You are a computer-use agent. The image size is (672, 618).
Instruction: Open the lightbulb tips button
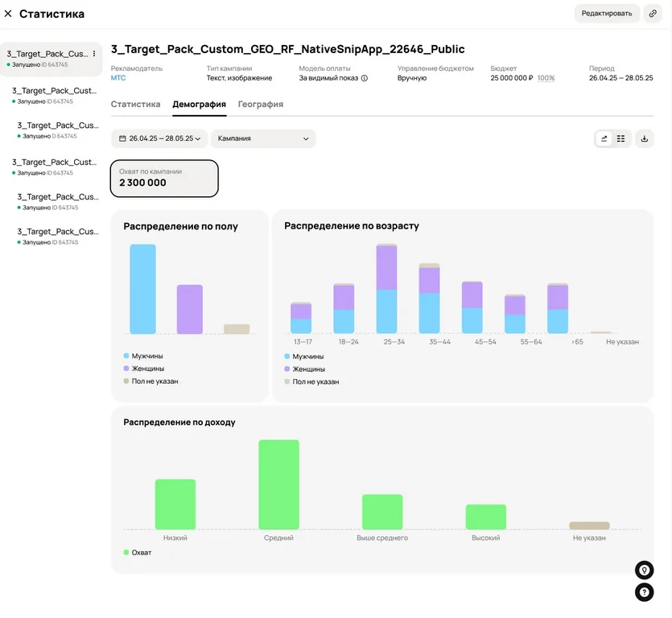[x=644, y=570]
